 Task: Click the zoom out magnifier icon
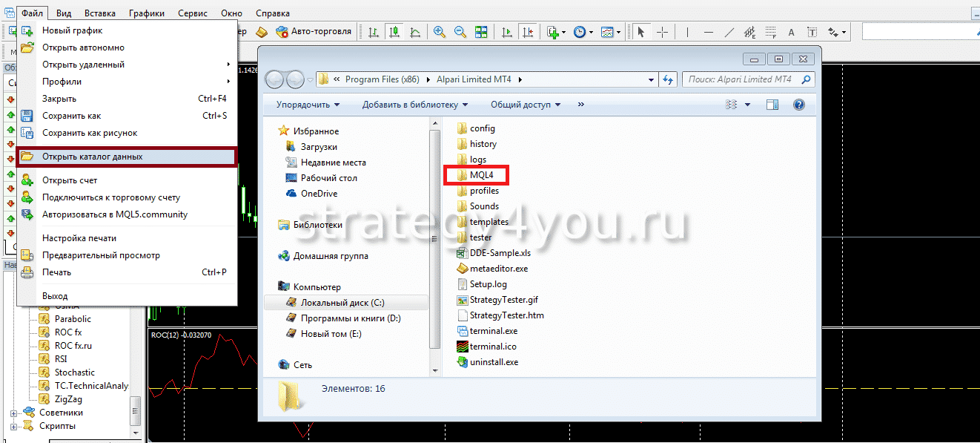[460, 32]
